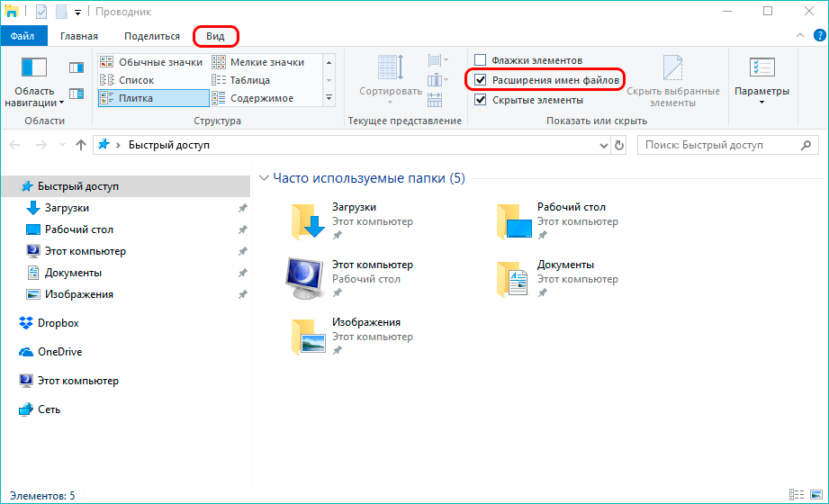The image size is (829, 504).
Task: Open Параметры folder options
Action: [761, 79]
